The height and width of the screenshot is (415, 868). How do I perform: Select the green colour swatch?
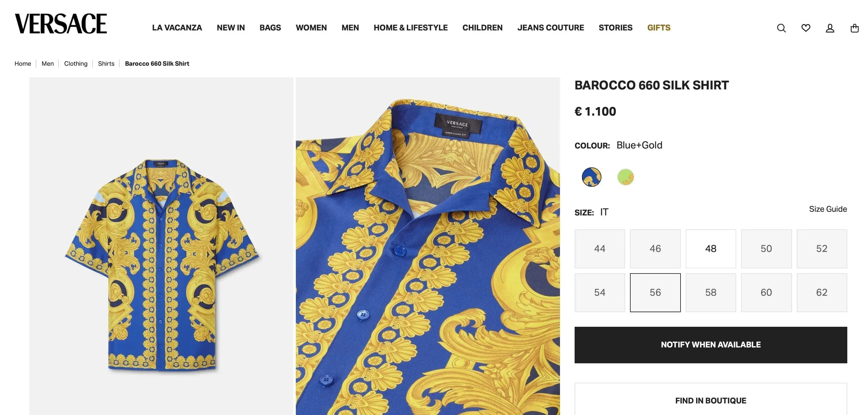(x=625, y=176)
